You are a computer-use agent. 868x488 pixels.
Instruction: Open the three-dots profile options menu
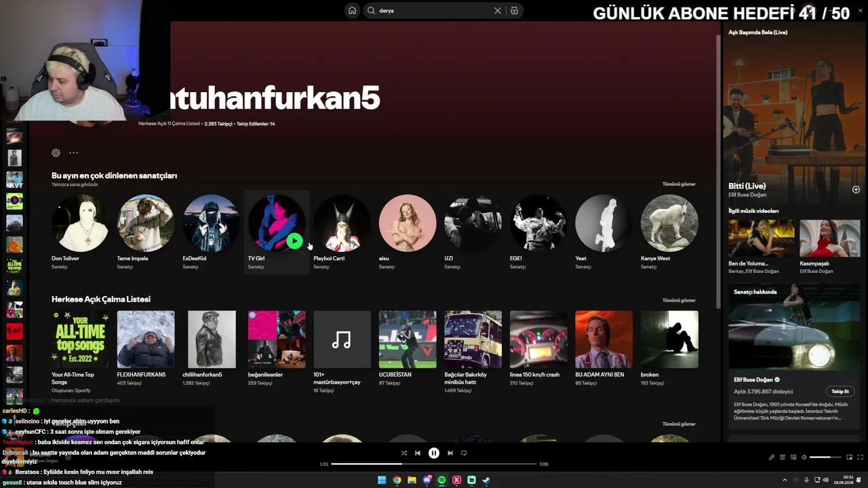click(73, 153)
